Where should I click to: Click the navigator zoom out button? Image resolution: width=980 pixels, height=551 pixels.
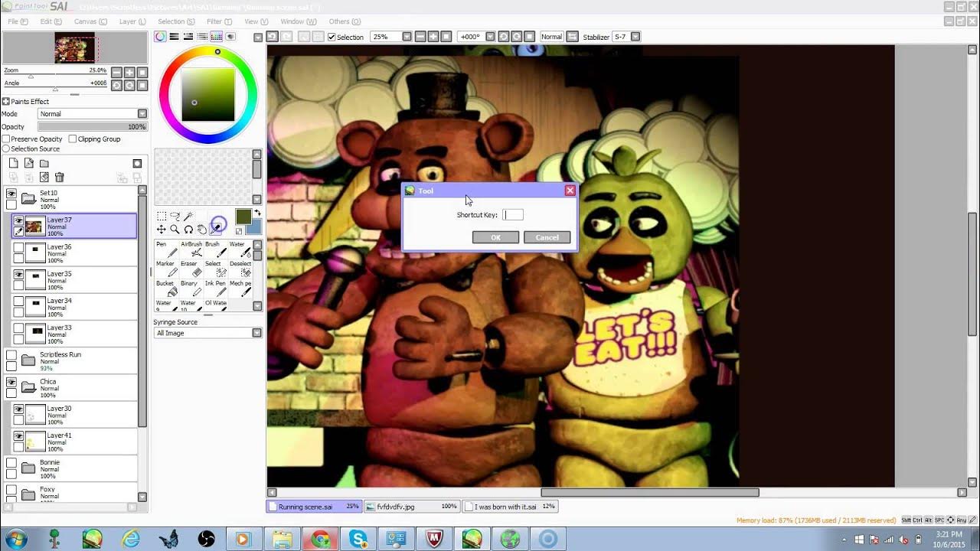[116, 72]
